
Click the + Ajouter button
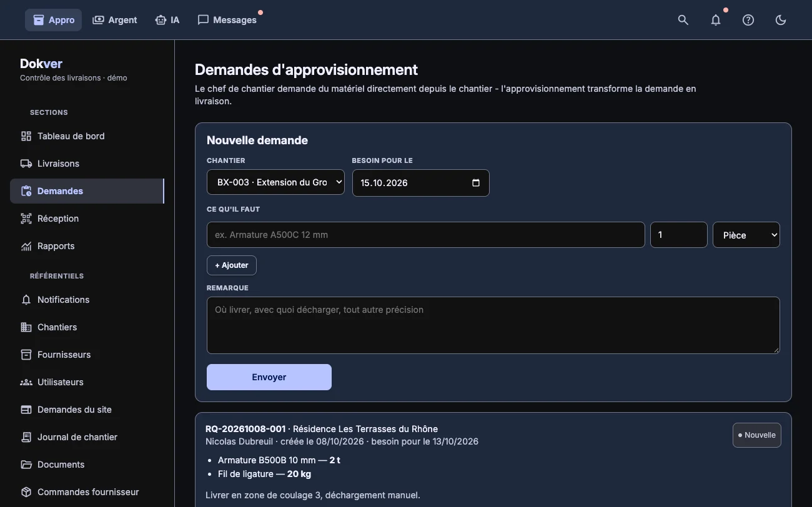pyautogui.click(x=232, y=265)
